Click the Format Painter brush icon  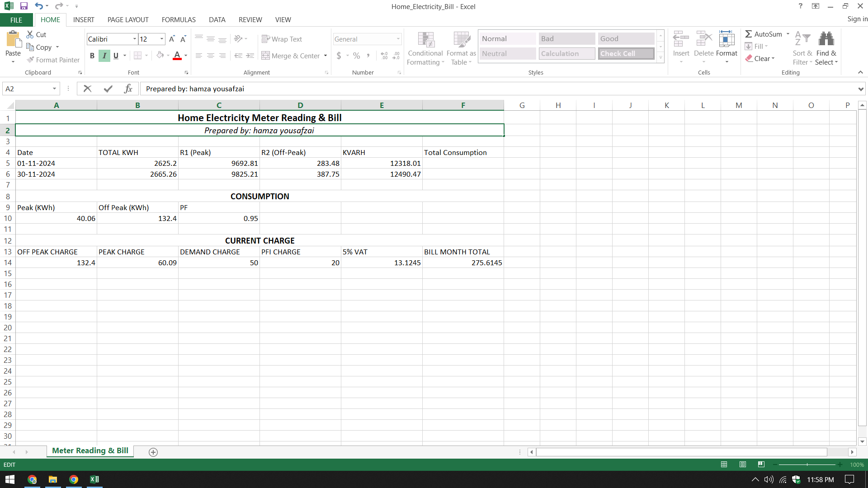tap(30, 60)
